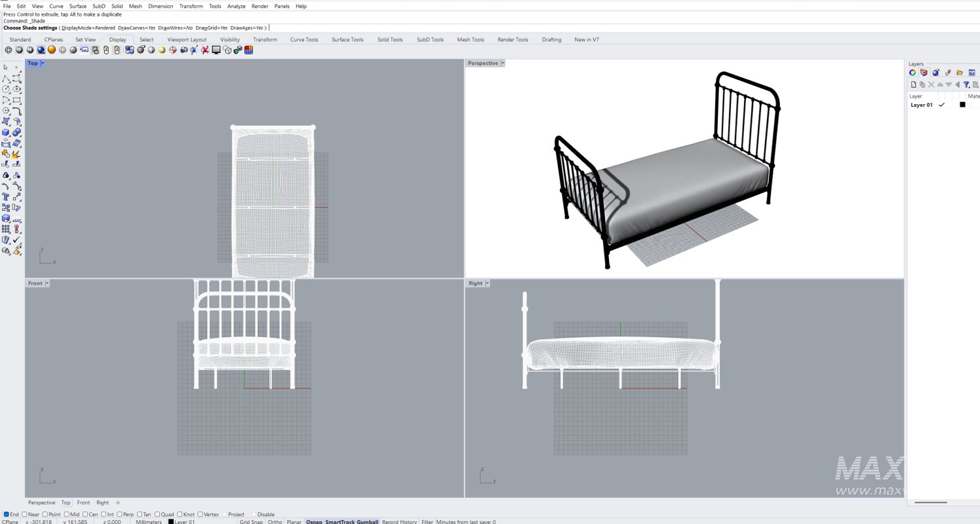Click the Ghosted display mode icon
980x524 pixels.
point(63,50)
